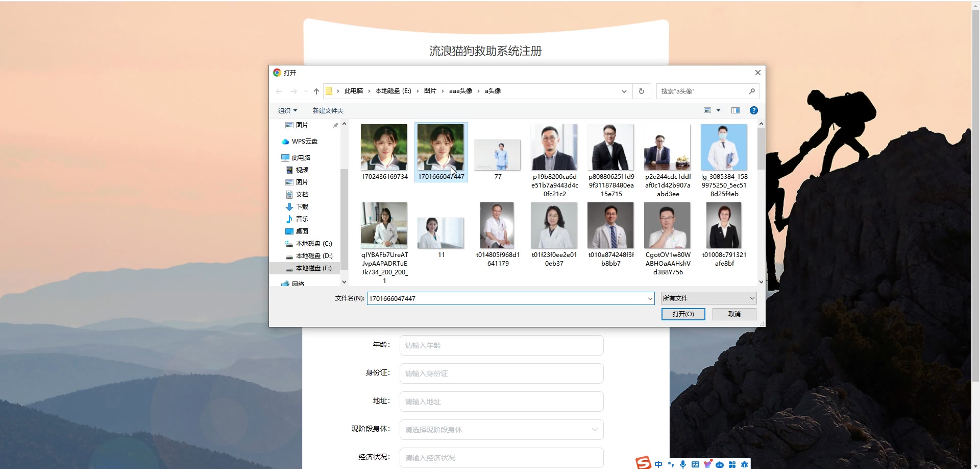Expand the address bar history dropdown
980x469 pixels.
624,91
